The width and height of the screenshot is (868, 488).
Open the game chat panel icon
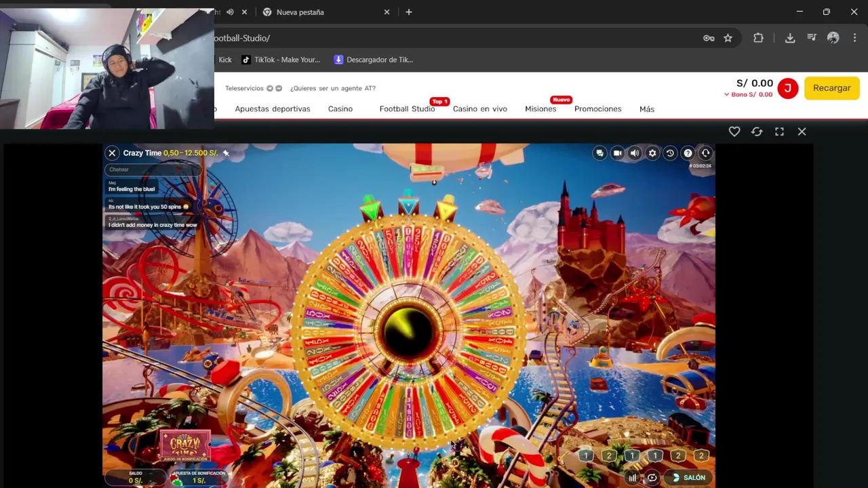(x=599, y=153)
